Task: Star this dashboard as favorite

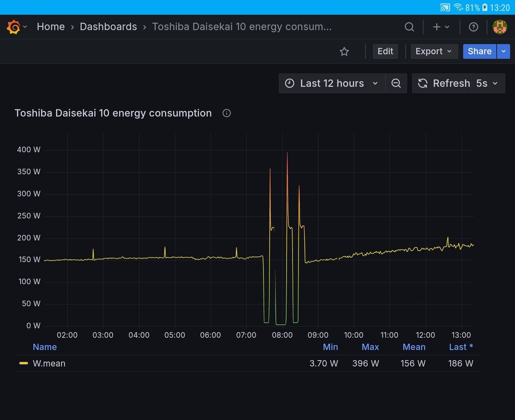Action: pyautogui.click(x=344, y=51)
